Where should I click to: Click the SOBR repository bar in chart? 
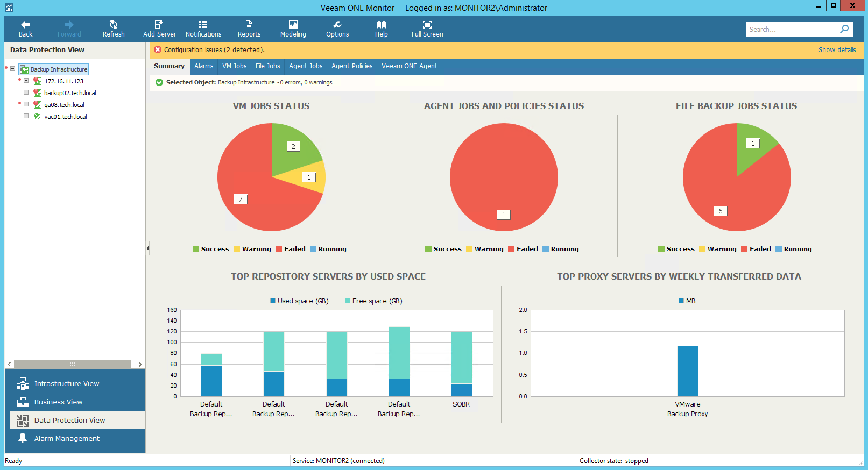click(x=461, y=364)
